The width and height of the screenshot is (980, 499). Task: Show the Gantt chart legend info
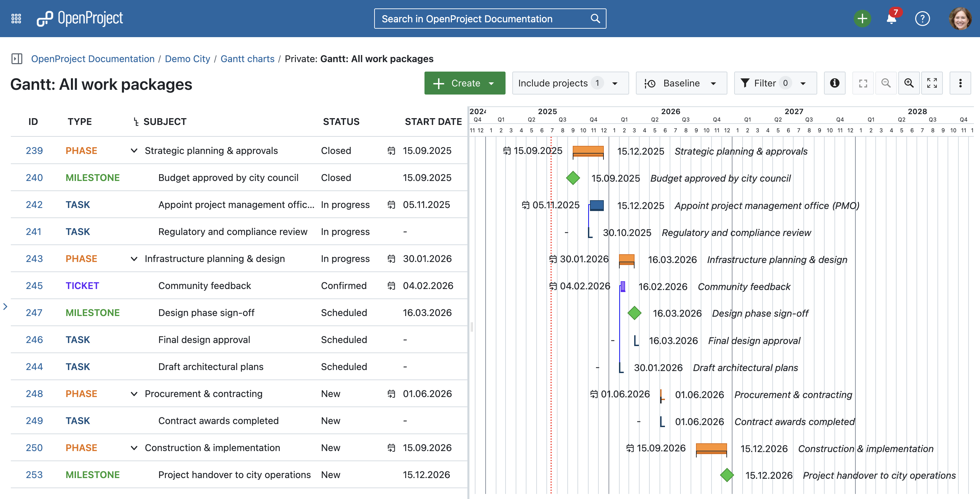tap(835, 83)
